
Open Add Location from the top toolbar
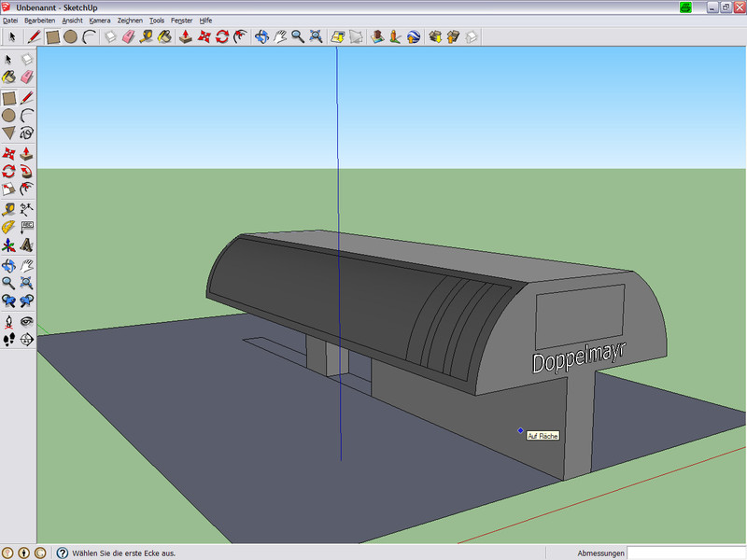pyautogui.click(x=338, y=36)
